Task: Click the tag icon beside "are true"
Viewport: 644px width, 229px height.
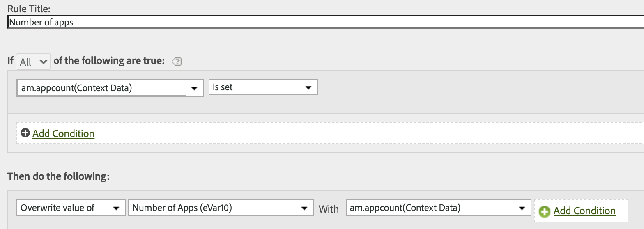Action: click(x=177, y=62)
